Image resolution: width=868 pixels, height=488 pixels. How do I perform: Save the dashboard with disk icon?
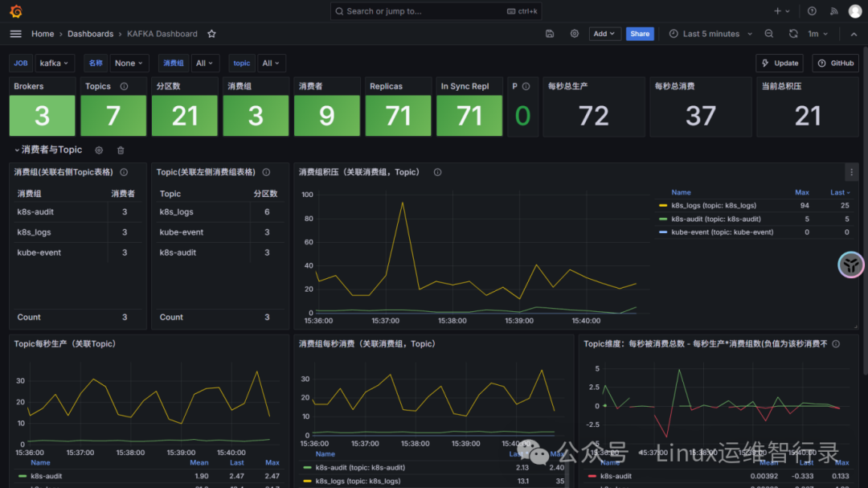[550, 34]
